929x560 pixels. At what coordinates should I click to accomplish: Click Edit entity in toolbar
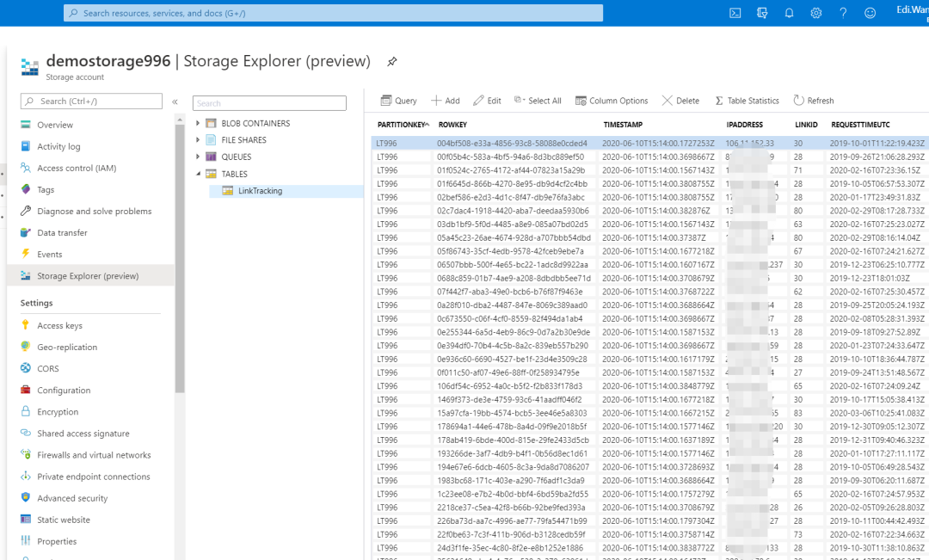click(487, 101)
